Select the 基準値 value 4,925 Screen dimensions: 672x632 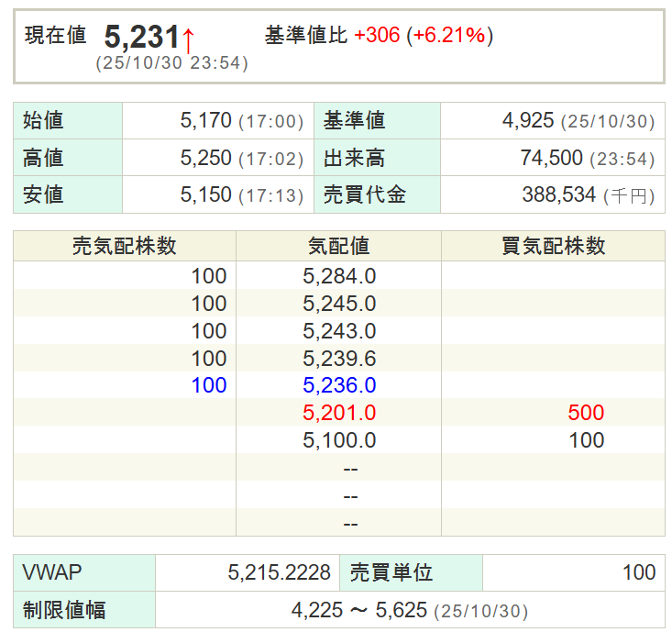pyautogui.click(x=528, y=121)
